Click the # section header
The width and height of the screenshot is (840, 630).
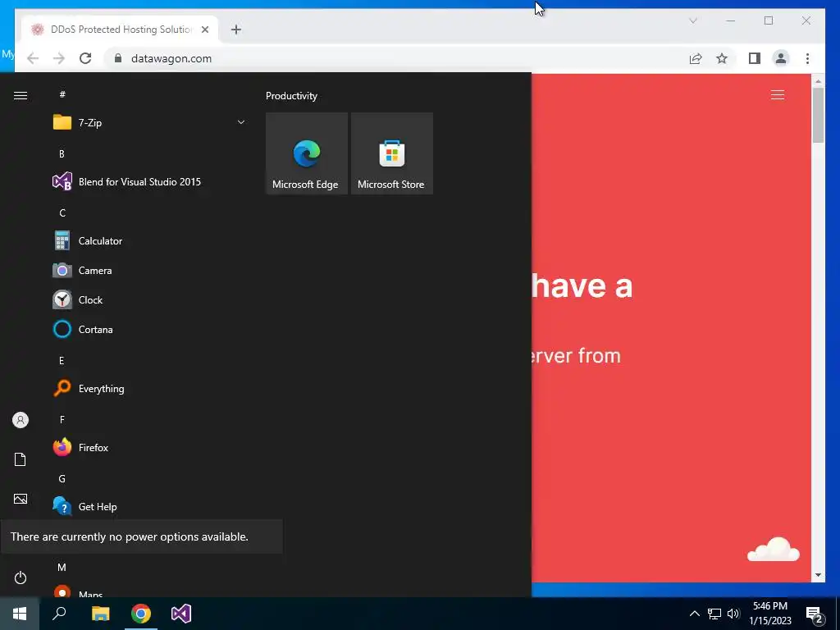(62, 94)
